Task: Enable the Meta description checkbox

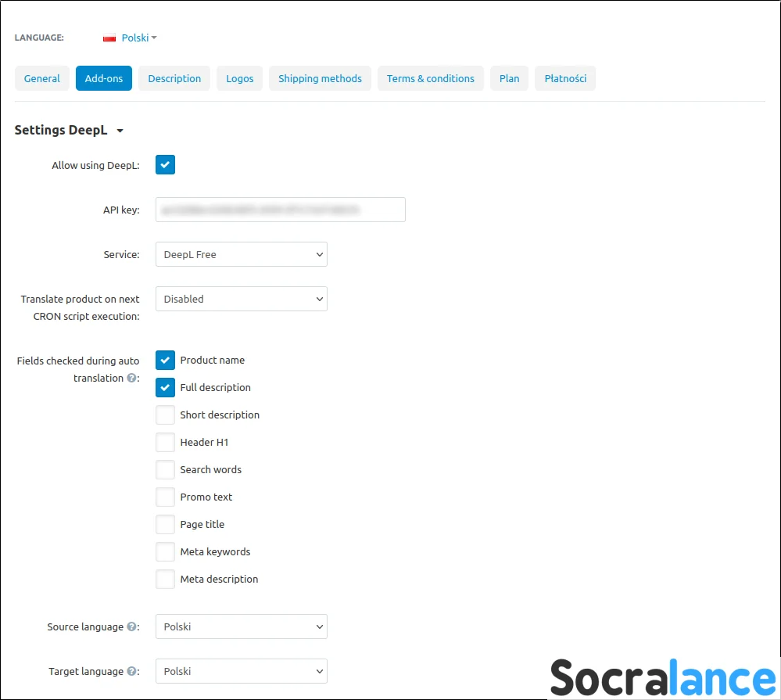Action: pos(166,580)
